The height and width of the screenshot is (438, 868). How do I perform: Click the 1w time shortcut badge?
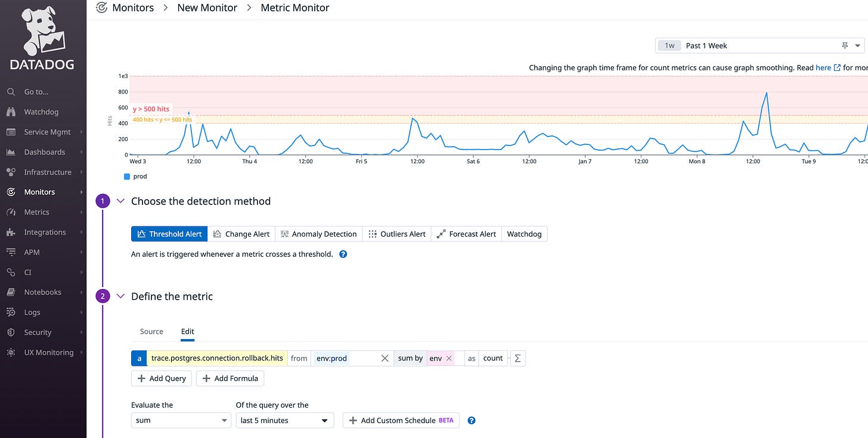(x=669, y=46)
